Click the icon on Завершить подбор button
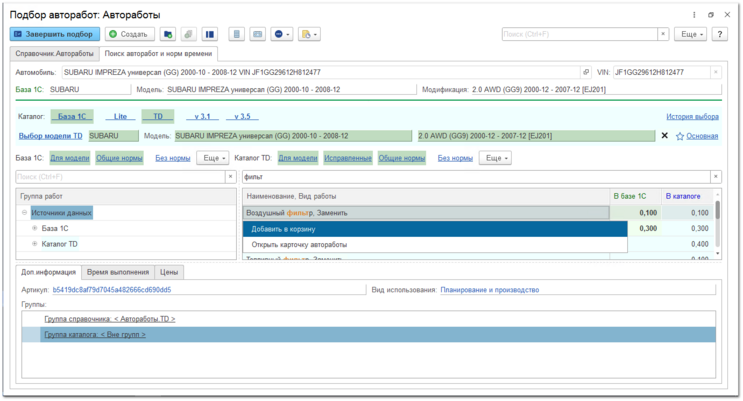 [x=18, y=34]
